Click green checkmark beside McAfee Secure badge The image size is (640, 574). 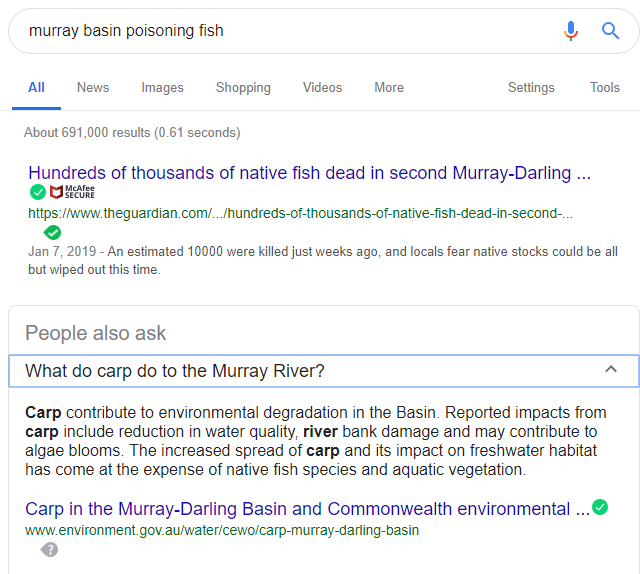point(38,192)
